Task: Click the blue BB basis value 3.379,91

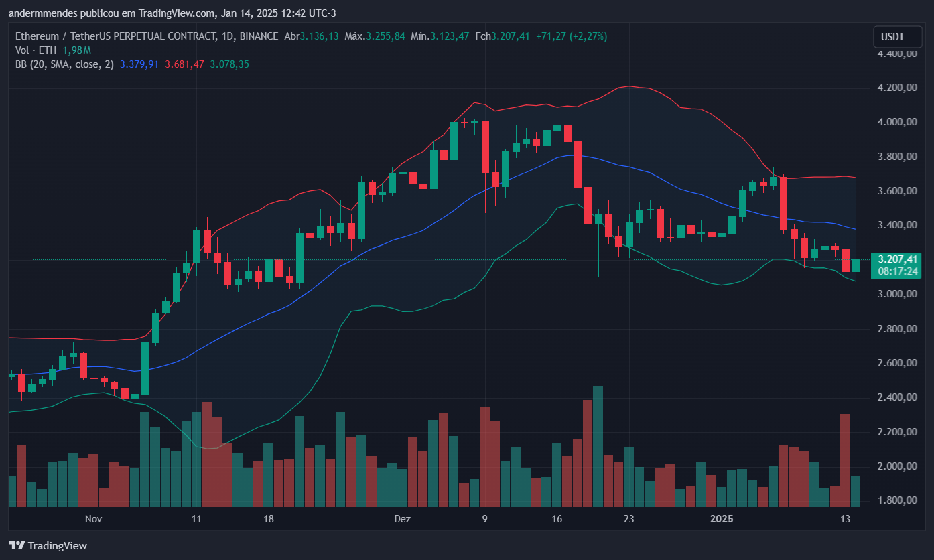Action: point(139,64)
